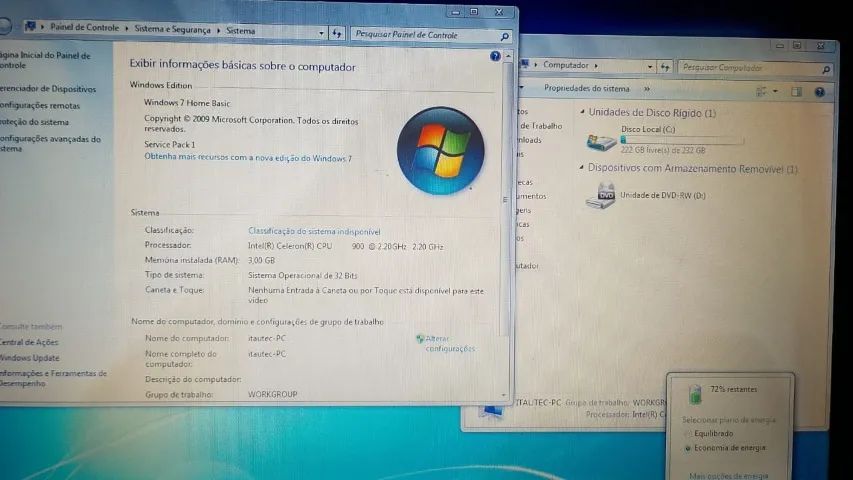The height and width of the screenshot is (480, 853).
Task: Click control panel icon in System address bar
Action: pyautogui.click(x=30, y=26)
